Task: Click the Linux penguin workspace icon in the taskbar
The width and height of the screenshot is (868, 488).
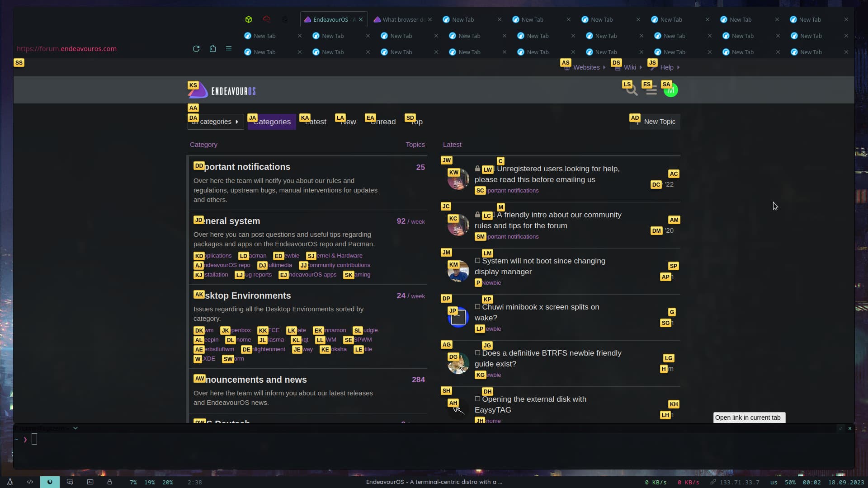Action: pyautogui.click(x=10, y=482)
